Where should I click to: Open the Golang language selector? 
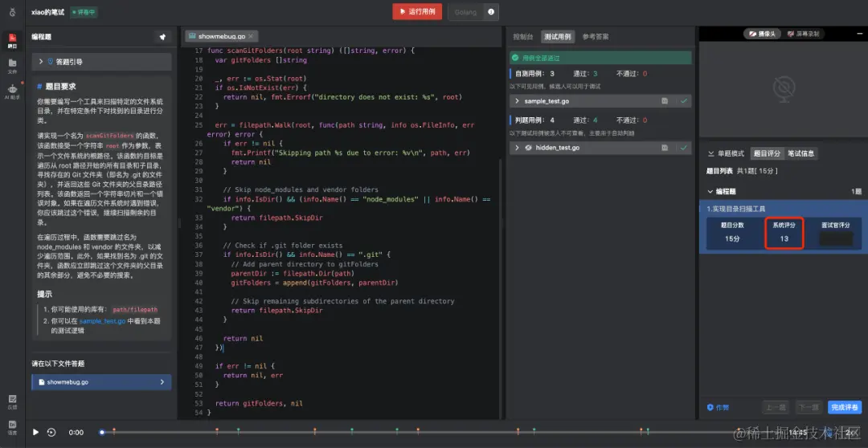pyautogui.click(x=465, y=11)
